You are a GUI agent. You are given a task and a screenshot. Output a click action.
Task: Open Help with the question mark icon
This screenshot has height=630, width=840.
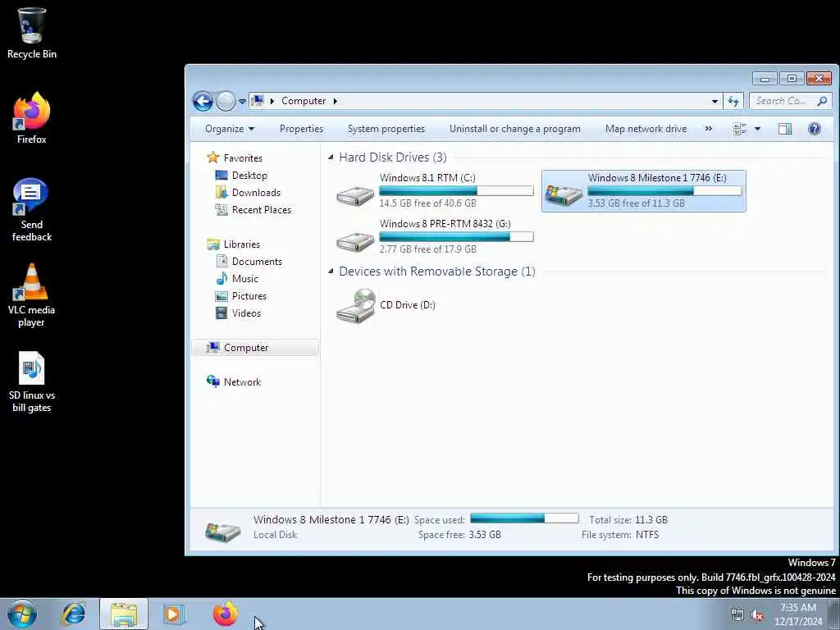tap(815, 129)
